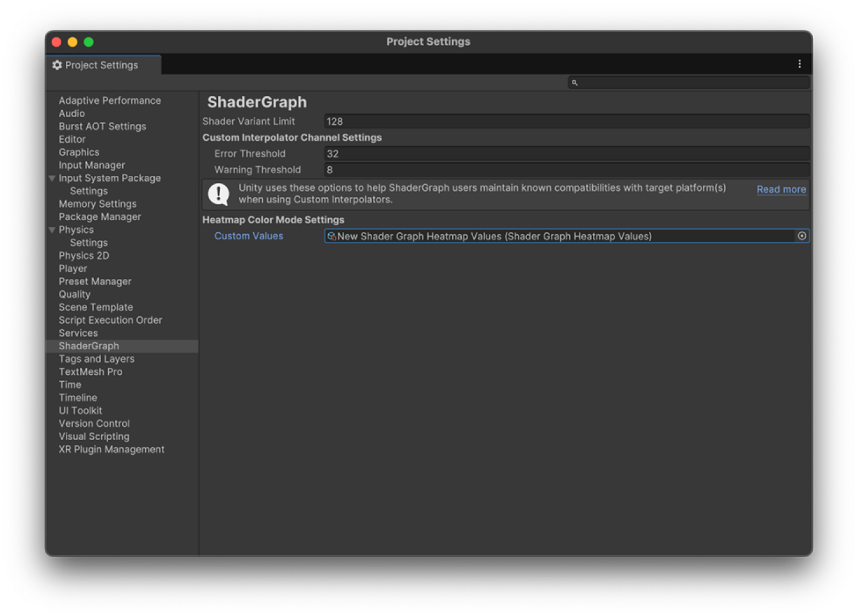Close the Project Settings window
857x616 pixels.
tap(56, 42)
